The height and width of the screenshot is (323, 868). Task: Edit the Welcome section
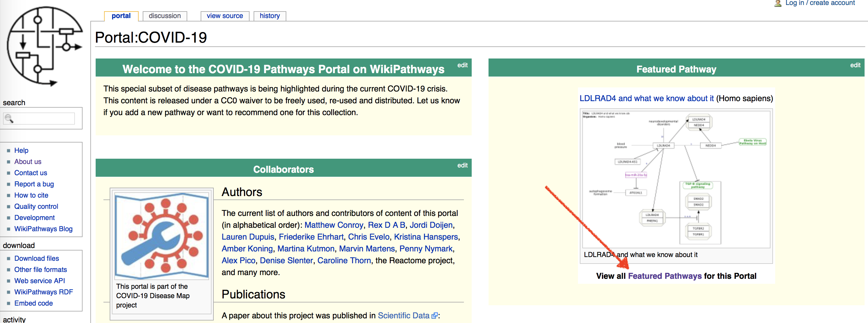[462, 65]
